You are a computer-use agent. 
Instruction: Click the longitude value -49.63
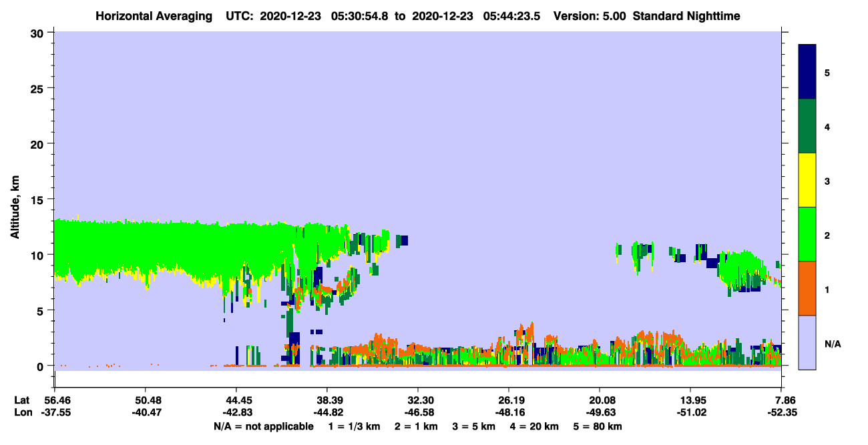coord(600,412)
